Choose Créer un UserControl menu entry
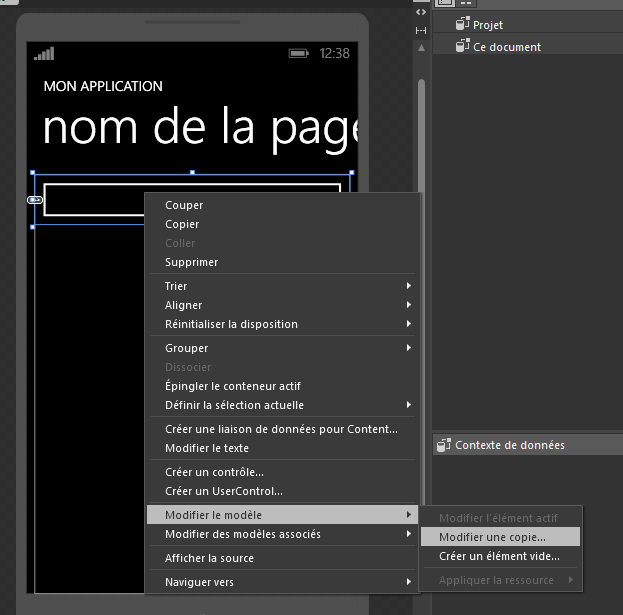This screenshot has width=623, height=615. [x=283, y=491]
